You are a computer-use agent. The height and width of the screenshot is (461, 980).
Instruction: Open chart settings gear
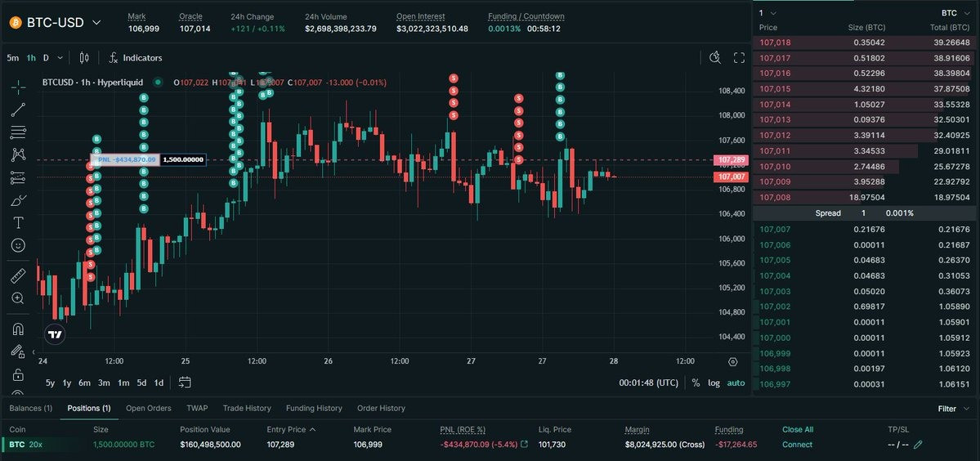(733, 361)
